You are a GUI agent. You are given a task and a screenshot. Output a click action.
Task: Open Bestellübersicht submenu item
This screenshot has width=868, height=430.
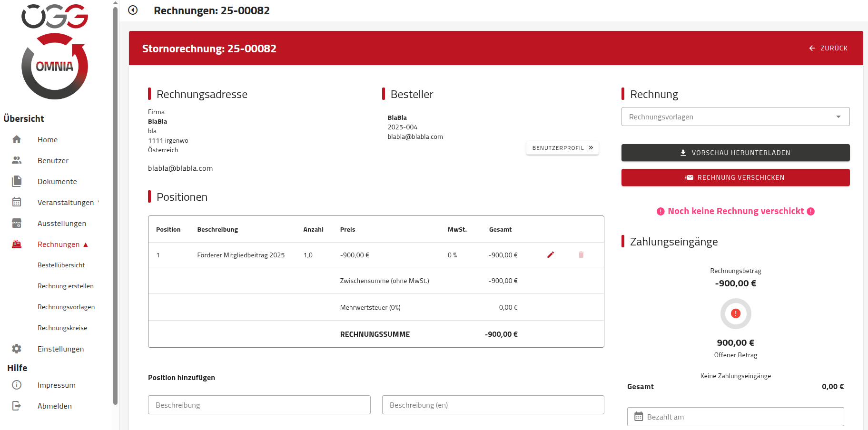(61, 265)
